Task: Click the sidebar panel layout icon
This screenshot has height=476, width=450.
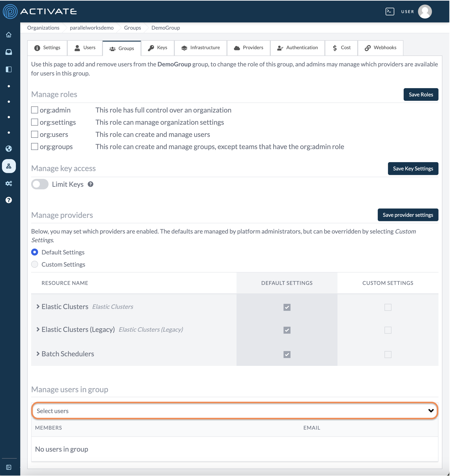Action: pyautogui.click(x=9, y=69)
